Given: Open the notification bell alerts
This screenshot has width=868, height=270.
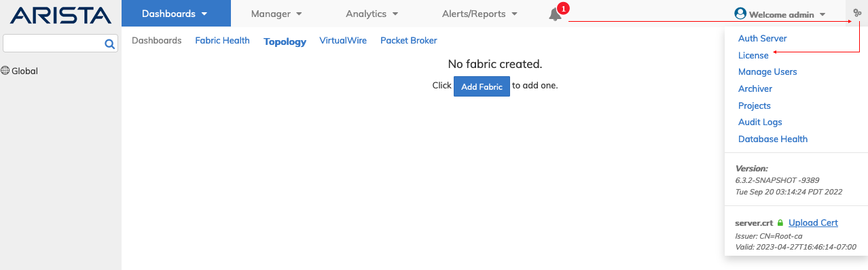Looking at the screenshot, I should coord(555,14).
